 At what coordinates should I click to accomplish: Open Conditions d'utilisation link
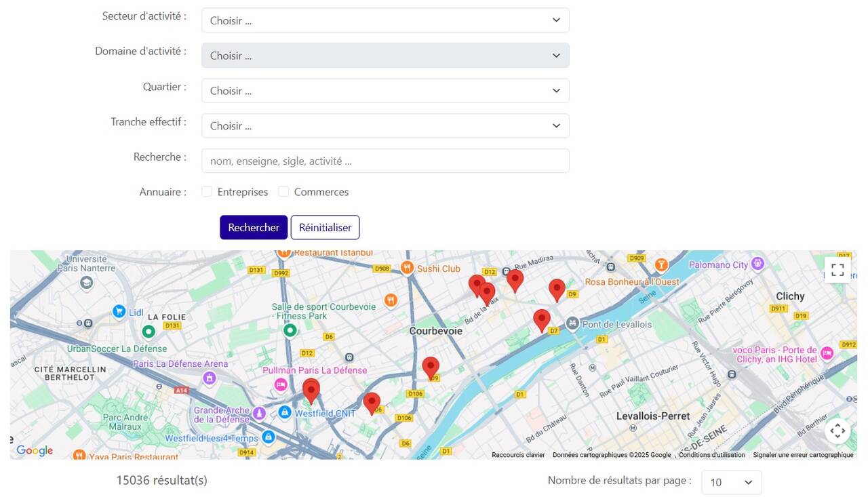(x=711, y=454)
